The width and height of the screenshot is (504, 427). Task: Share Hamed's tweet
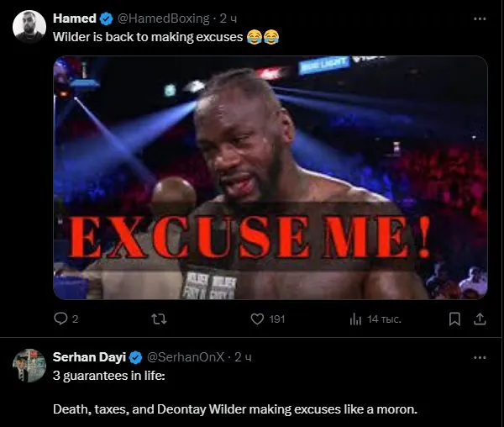480,319
